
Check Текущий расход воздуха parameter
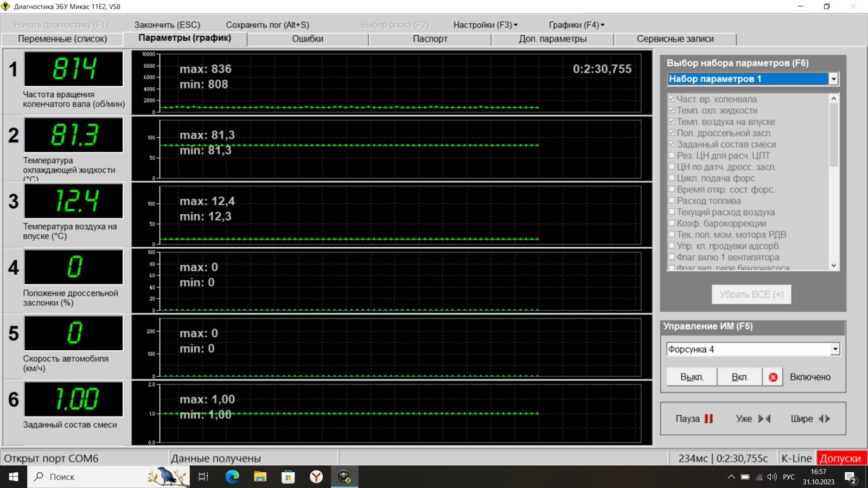(672, 212)
